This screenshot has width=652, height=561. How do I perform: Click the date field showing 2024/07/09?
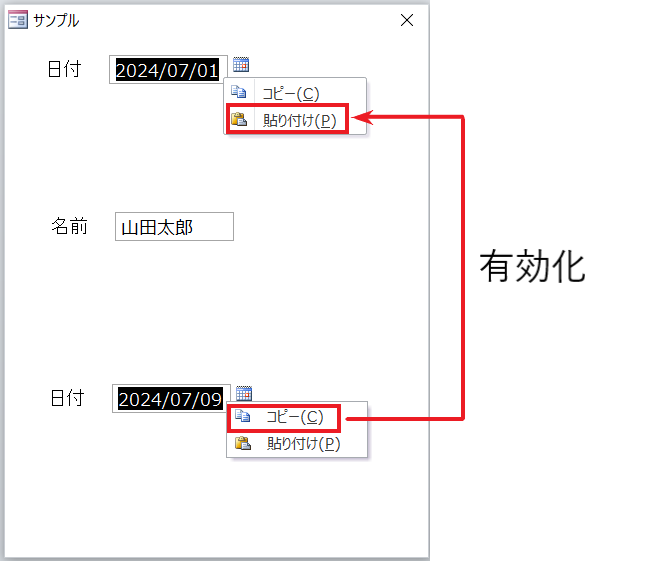pos(171,398)
